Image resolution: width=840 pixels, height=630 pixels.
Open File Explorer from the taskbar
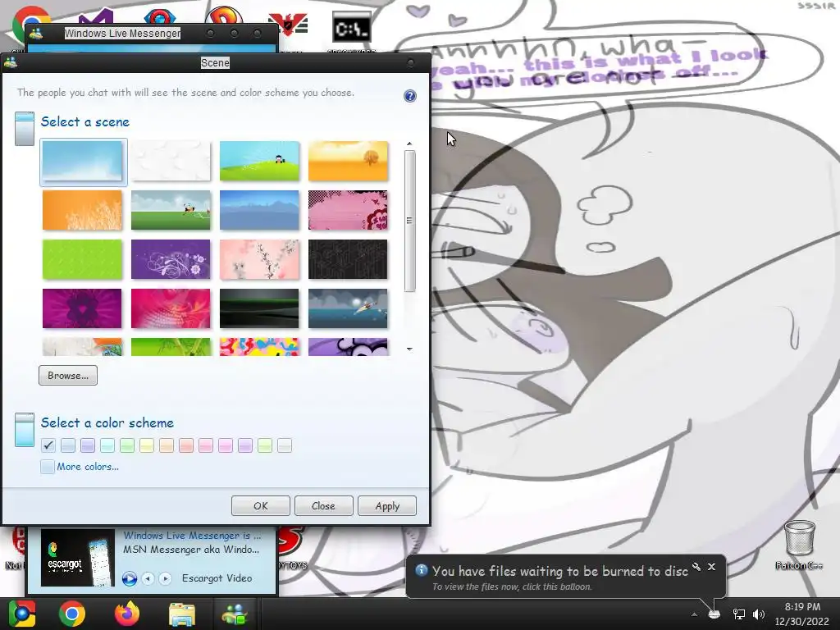[182, 614]
